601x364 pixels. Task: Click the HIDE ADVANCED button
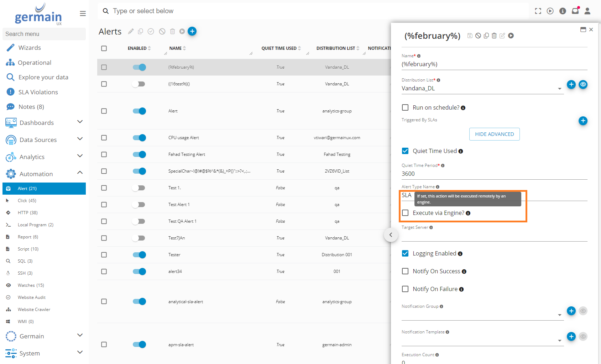pyautogui.click(x=494, y=134)
